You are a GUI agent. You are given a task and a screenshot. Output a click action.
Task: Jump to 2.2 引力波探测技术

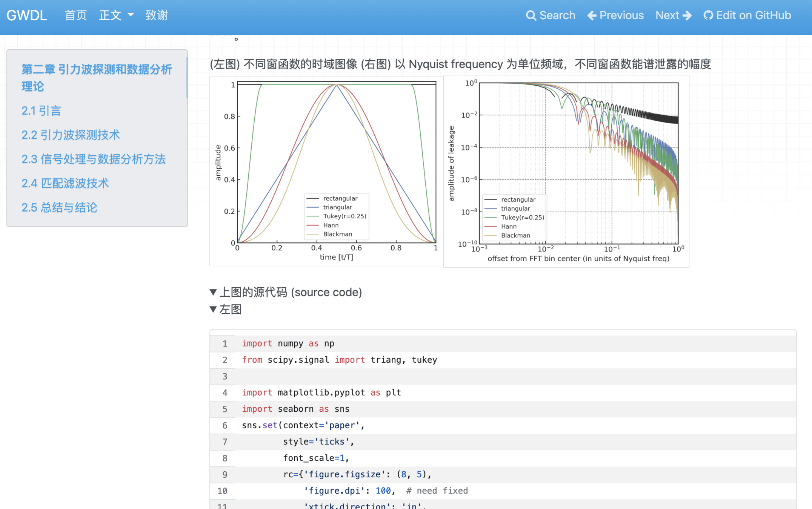(71, 135)
